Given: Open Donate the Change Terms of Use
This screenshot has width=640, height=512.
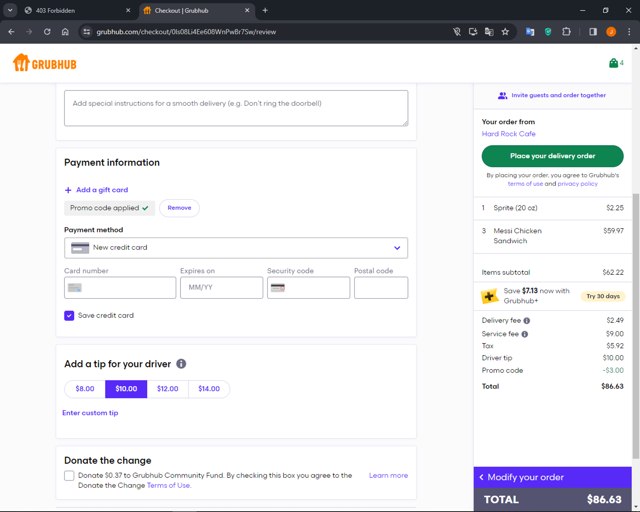Looking at the screenshot, I should pyautogui.click(x=169, y=485).
